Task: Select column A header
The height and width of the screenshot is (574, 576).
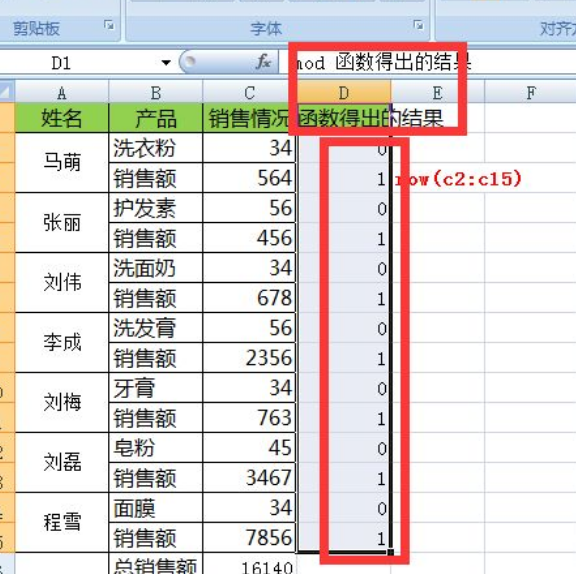Action: click(x=62, y=92)
